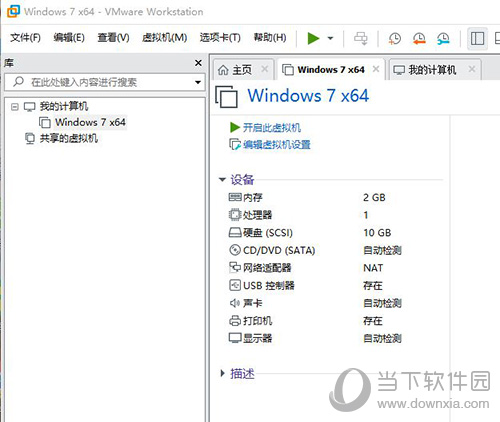Switch to the 主页 tab
This screenshot has width=500, height=422.
242,70
